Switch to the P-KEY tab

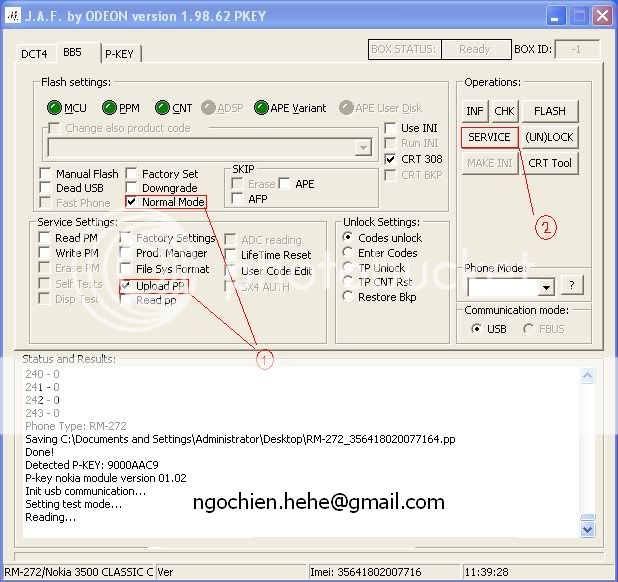coord(120,54)
